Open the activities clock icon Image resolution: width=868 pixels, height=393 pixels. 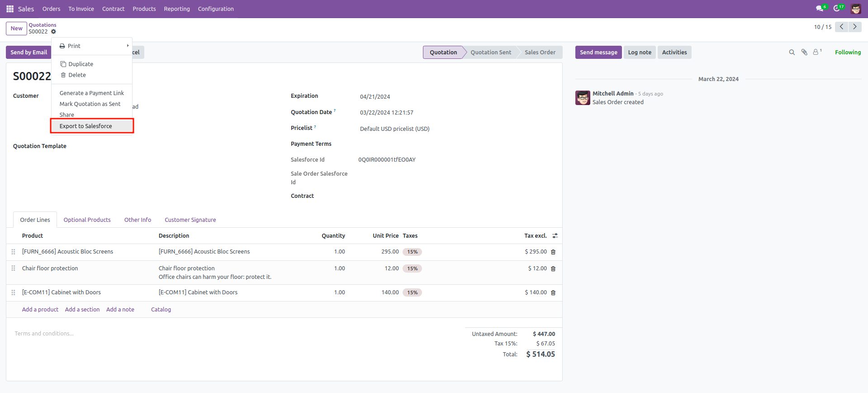[x=837, y=9]
